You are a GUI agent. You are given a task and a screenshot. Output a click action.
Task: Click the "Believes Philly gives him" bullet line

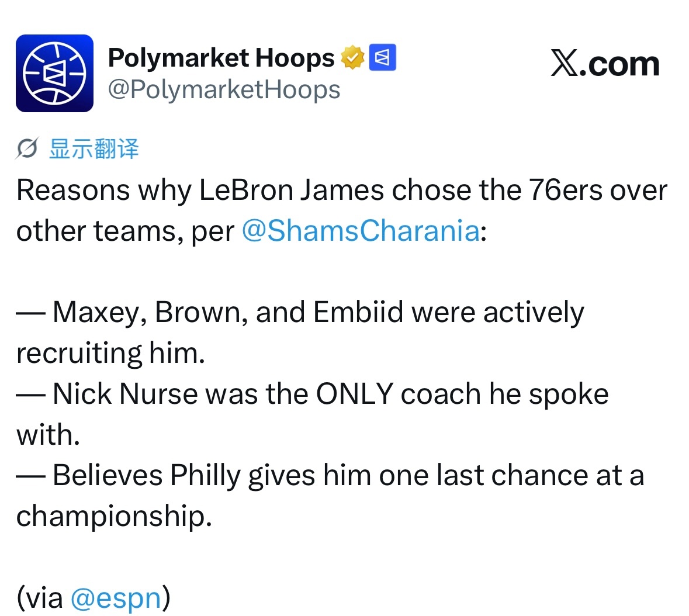330,475
